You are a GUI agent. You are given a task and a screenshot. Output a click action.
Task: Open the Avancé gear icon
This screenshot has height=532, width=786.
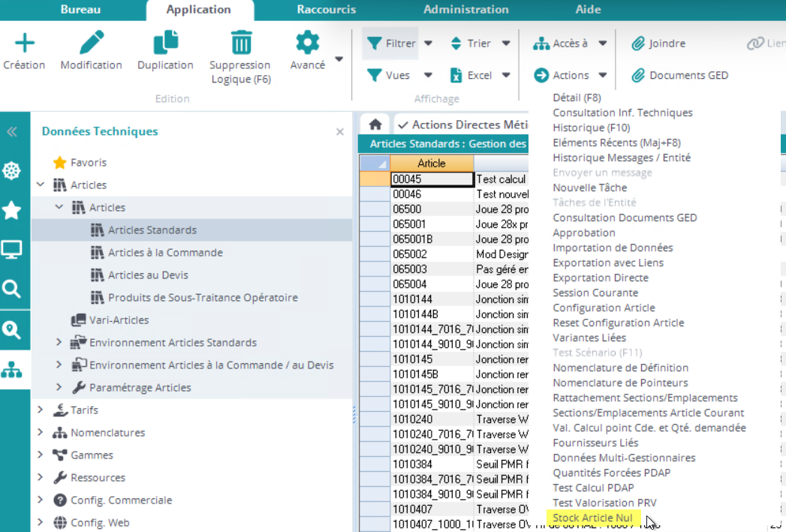307,43
